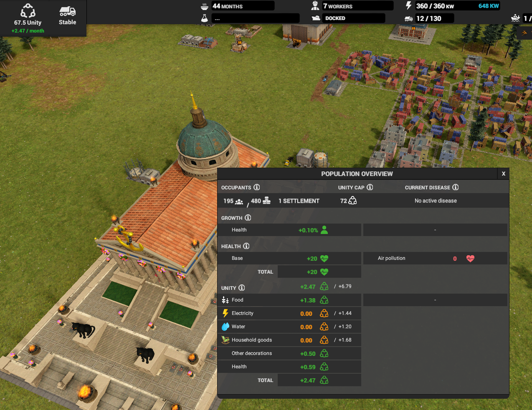
Task: Click the Electricity / +1.44 potential value
Action: coord(343,313)
